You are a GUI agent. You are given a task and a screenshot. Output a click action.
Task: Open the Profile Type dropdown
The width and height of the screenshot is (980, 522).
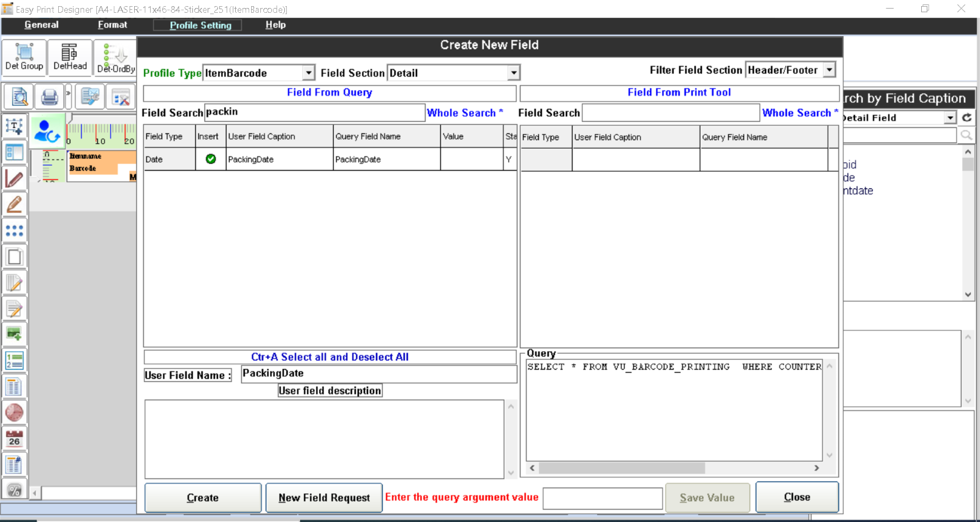(x=309, y=73)
